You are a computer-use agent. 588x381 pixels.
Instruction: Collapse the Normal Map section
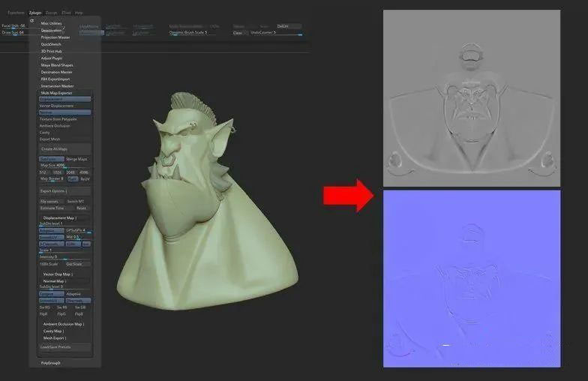pyautogui.click(x=54, y=280)
